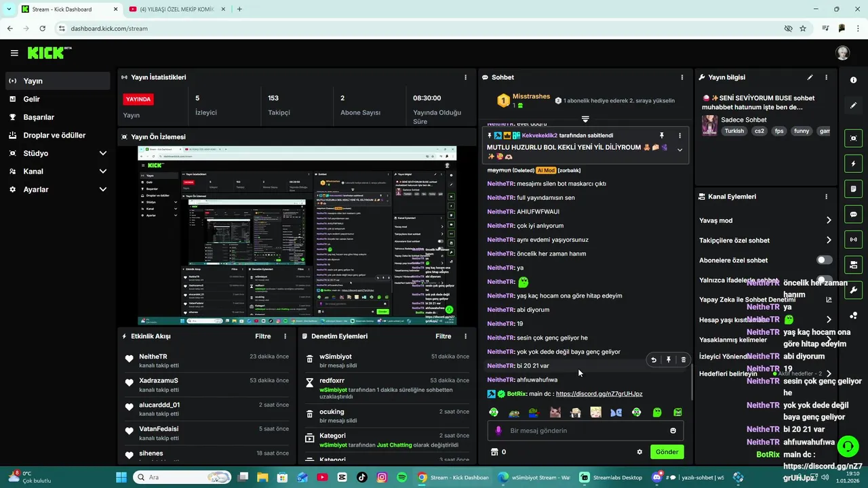The image size is (868, 488).
Task: Open the profile avatar menu
Action: 842,53
